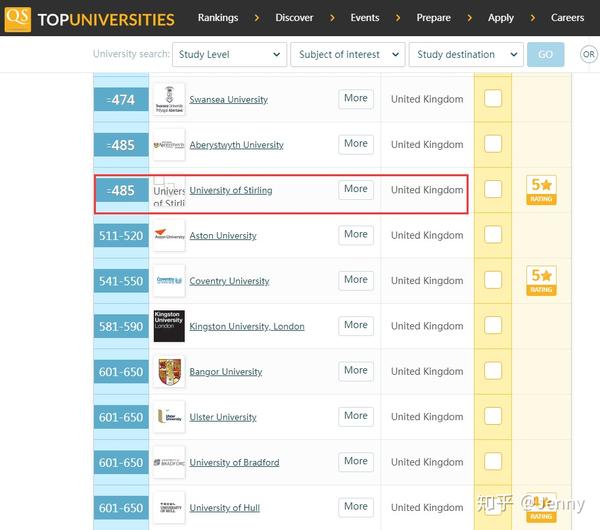Click chevron arrow after Discover
Image resolution: width=600 pixels, height=530 pixels.
coord(332,18)
